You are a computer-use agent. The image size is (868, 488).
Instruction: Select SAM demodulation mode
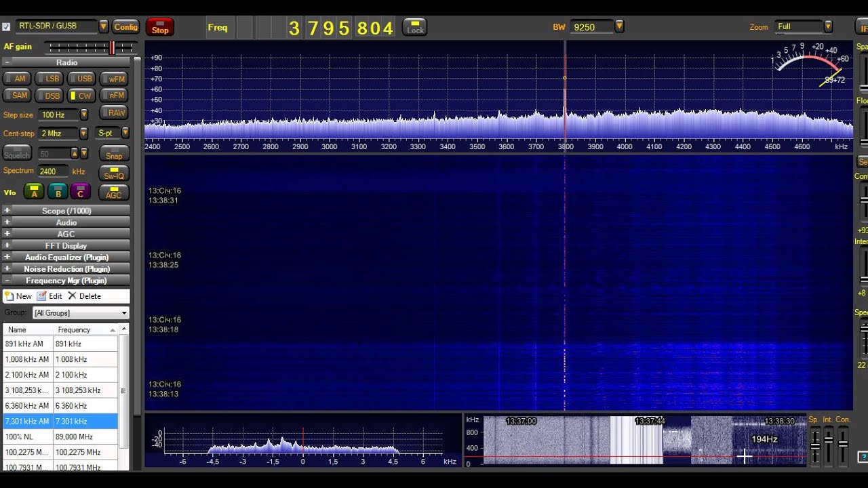pyautogui.click(x=16, y=96)
